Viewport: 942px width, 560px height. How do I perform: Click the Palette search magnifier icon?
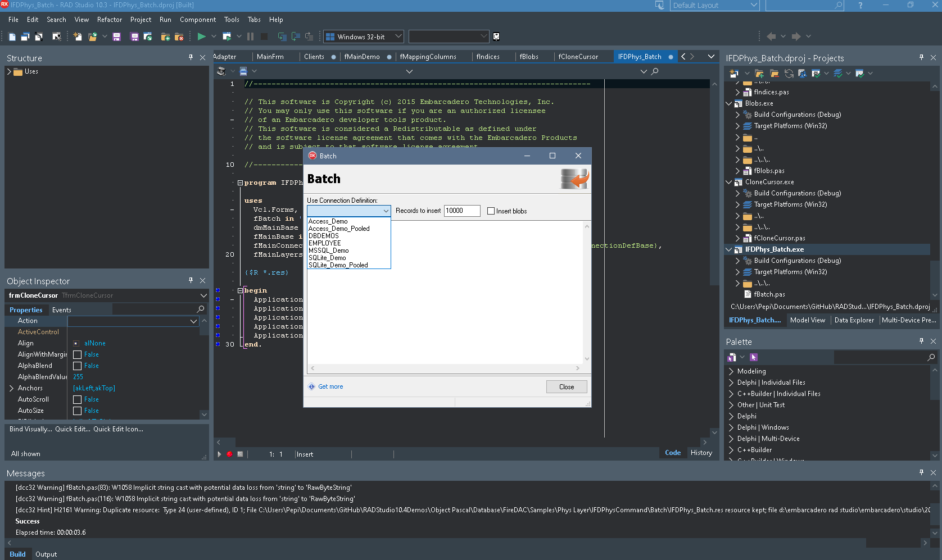coord(931,357)
